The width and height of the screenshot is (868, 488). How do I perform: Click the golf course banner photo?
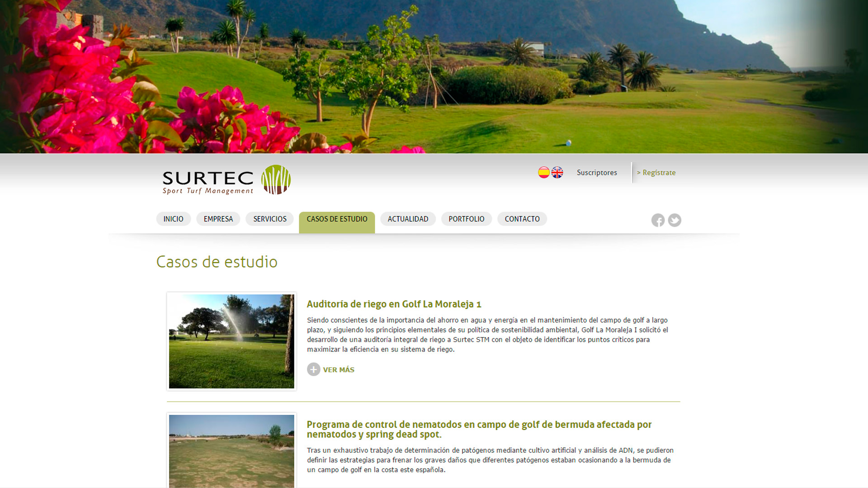pos(434,76)
